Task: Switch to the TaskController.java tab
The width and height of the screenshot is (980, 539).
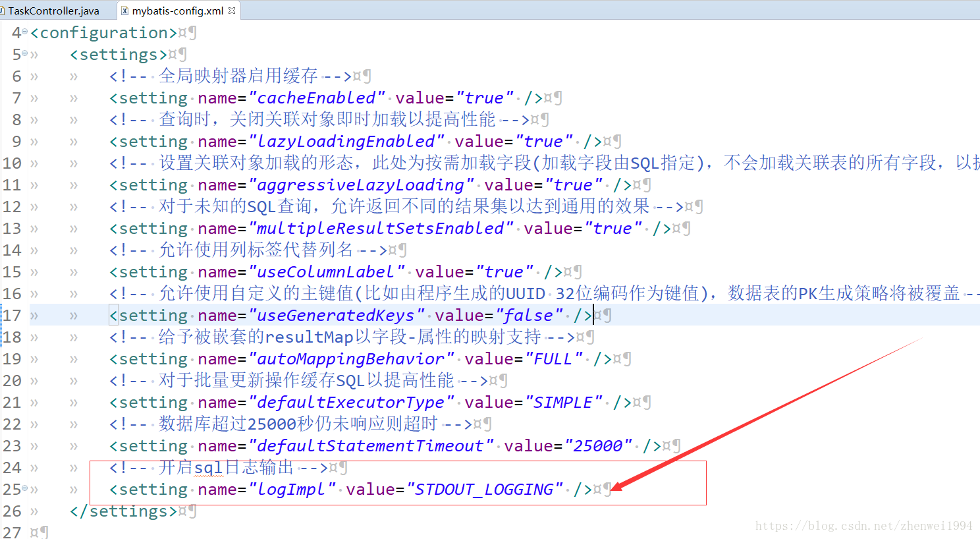Action: tap(53, 11)
